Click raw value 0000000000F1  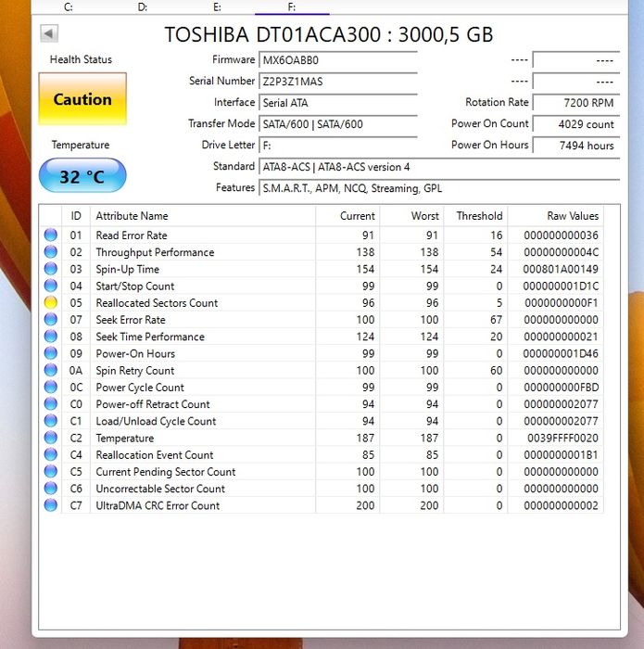click(x=562, y=302)
